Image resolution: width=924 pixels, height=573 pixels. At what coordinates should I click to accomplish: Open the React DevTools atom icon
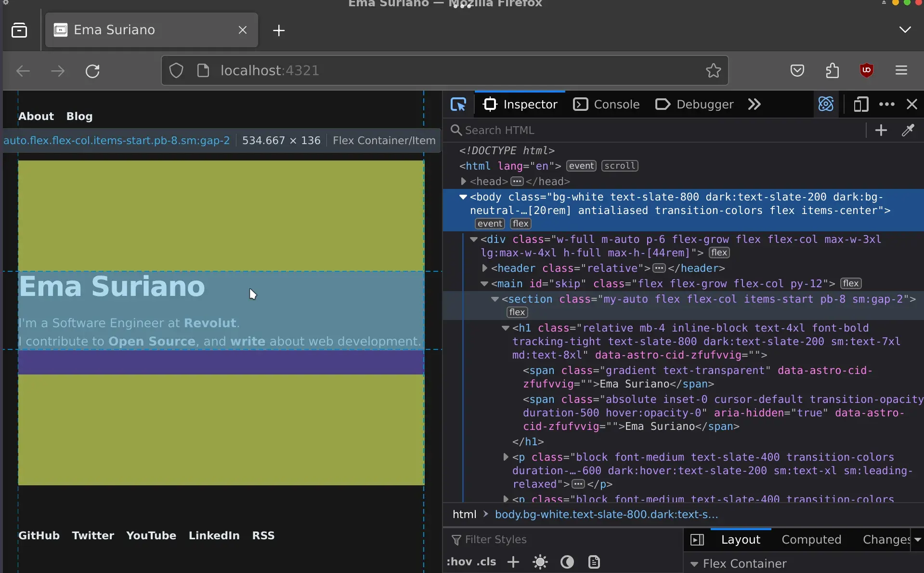[x=826, y=104]
